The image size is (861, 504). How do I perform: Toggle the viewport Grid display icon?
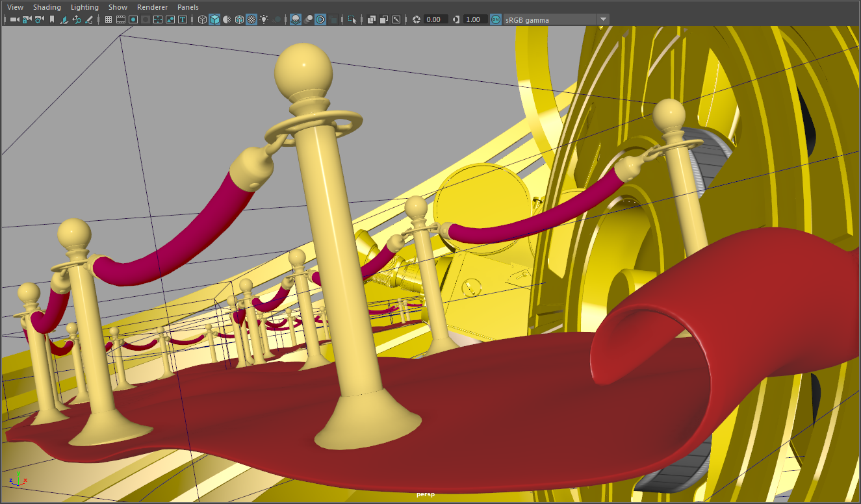click(109, 19)
